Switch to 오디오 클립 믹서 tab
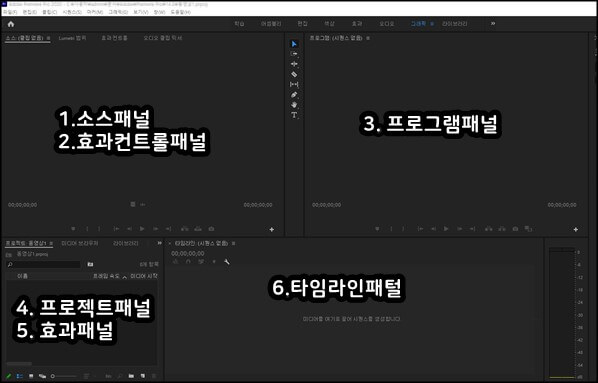The width and height of the screenshot is (598, 383). (163, 38)
